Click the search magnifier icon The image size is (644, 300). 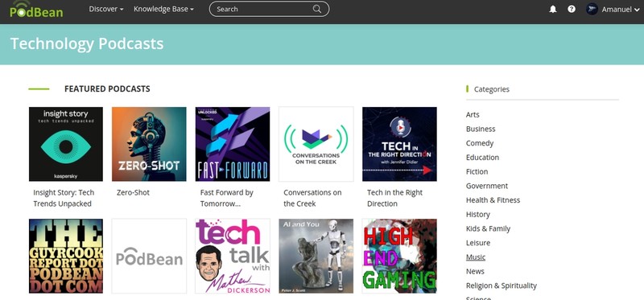pyautogui.click(x=316, y=9)
